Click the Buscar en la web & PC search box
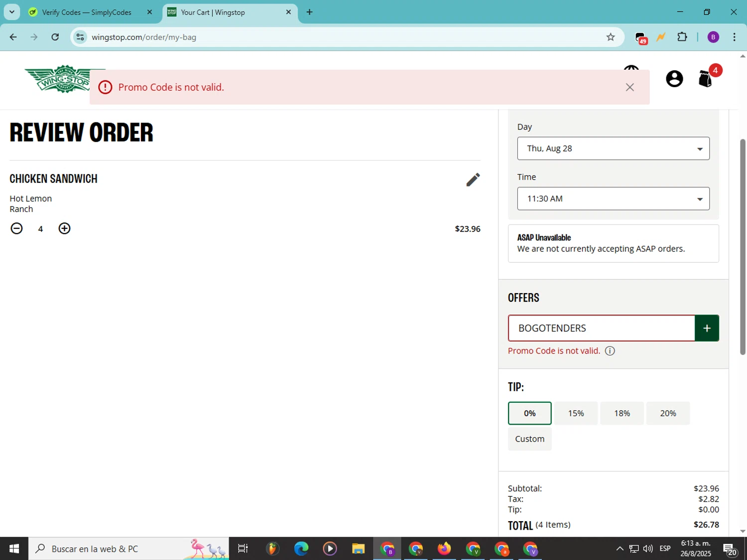Screen dimensions: 747x560 128,549
